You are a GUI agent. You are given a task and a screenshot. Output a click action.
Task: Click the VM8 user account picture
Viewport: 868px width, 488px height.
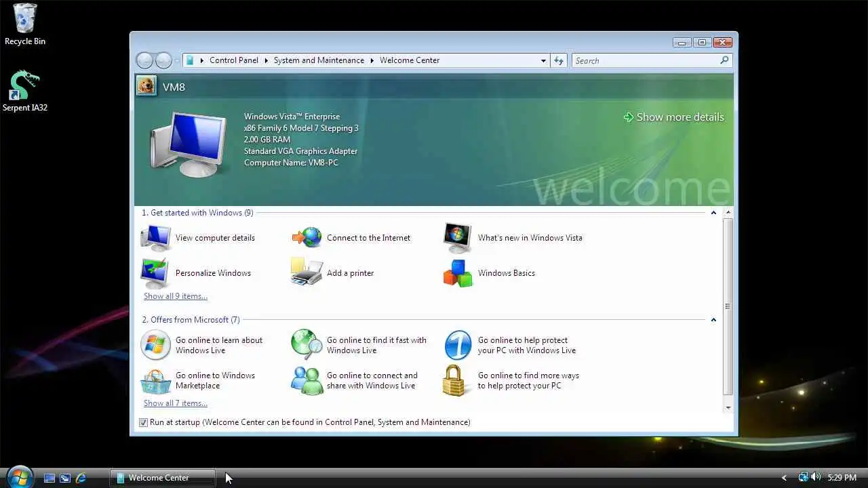(146, 85)
